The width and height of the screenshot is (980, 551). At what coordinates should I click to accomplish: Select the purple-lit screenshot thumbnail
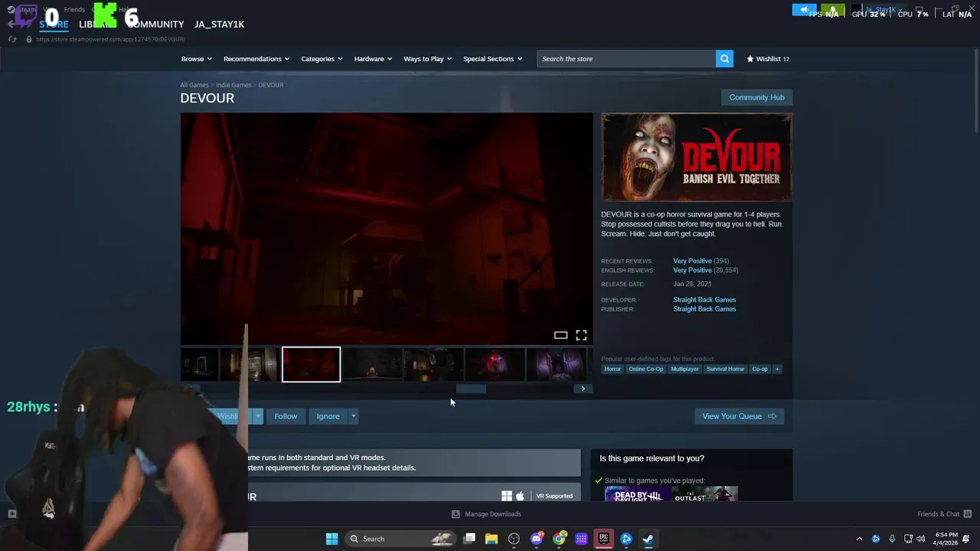pyautogui.click(x=556, y=364)
